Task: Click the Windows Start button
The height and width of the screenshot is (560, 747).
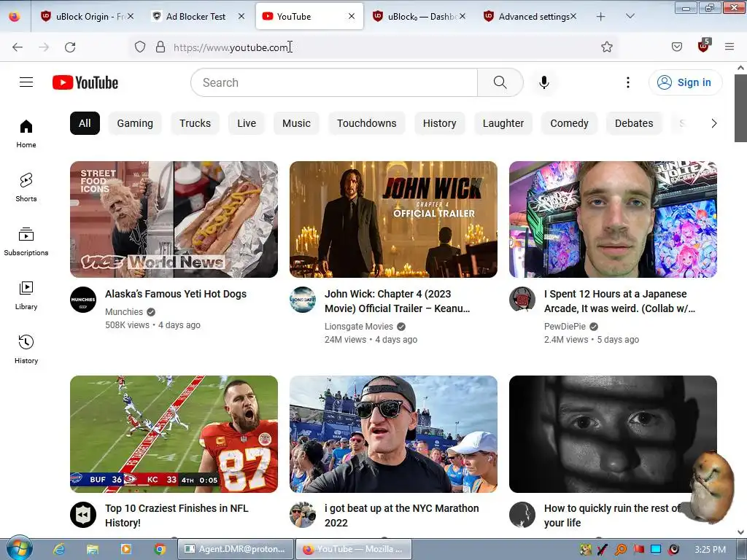Action: click(19, 548)
